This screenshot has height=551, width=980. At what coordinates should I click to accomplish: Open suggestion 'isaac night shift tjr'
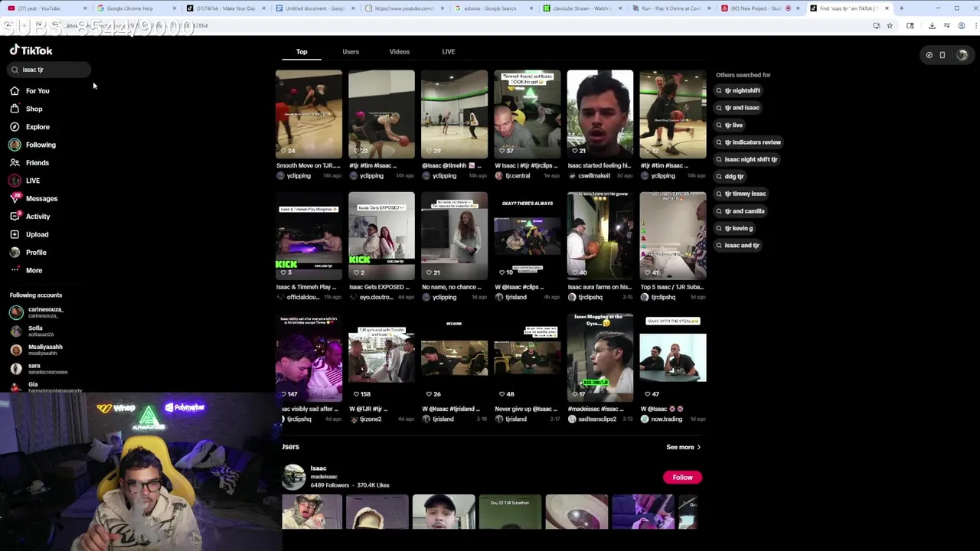(746, 159)
